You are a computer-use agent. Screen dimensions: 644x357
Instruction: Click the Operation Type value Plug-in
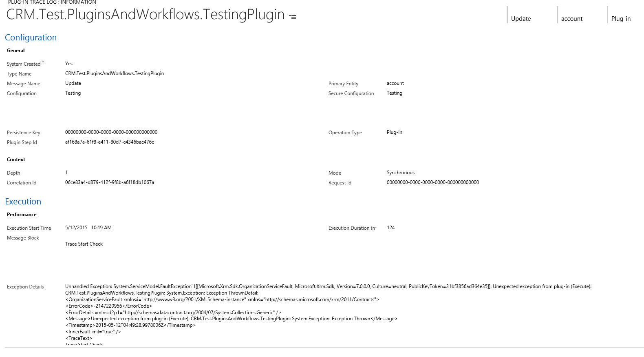[x=395, y=132]
